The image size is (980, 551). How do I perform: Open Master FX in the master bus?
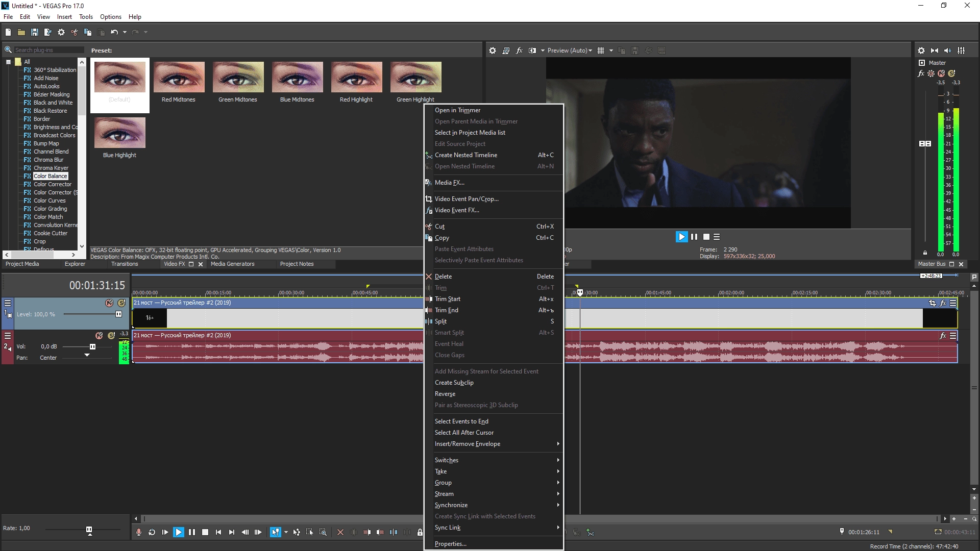click(x=921, y=73)
